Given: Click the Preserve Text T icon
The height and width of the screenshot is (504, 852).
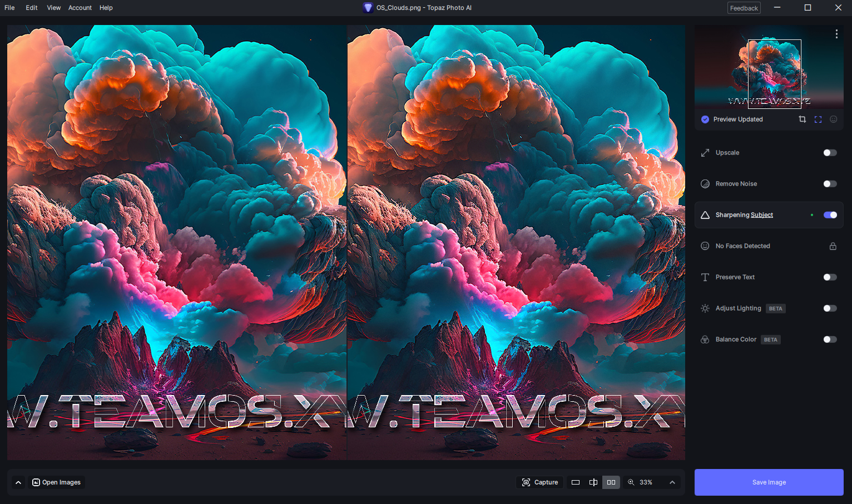Looking at the screenshot, I should 705,277.
